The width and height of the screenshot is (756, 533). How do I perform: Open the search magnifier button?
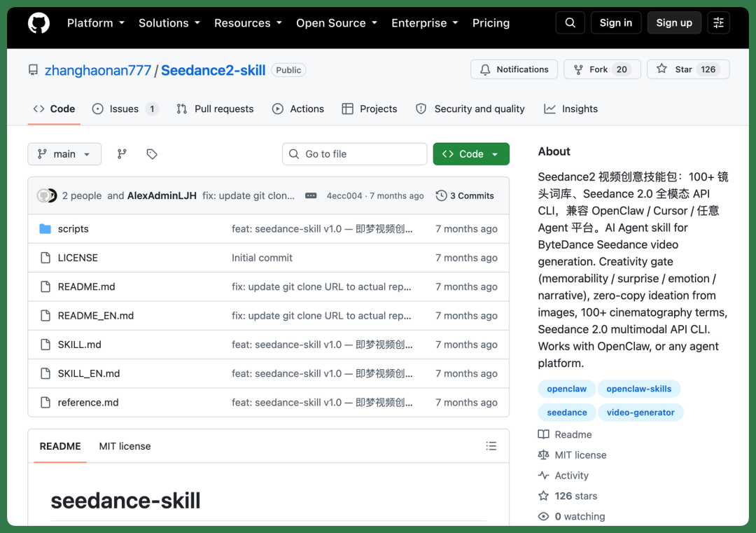[x=570, y=22]
